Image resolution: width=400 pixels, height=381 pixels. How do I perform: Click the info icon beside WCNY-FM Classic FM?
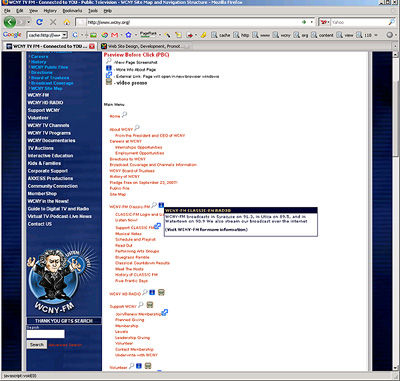point(161,205)
